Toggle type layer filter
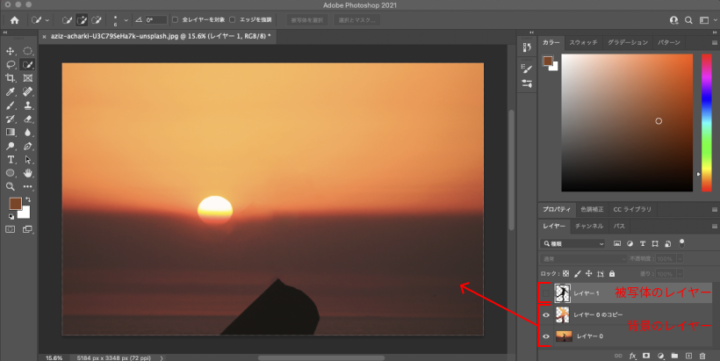The width and height of the screenshot is (720, 361). point(642,243)
